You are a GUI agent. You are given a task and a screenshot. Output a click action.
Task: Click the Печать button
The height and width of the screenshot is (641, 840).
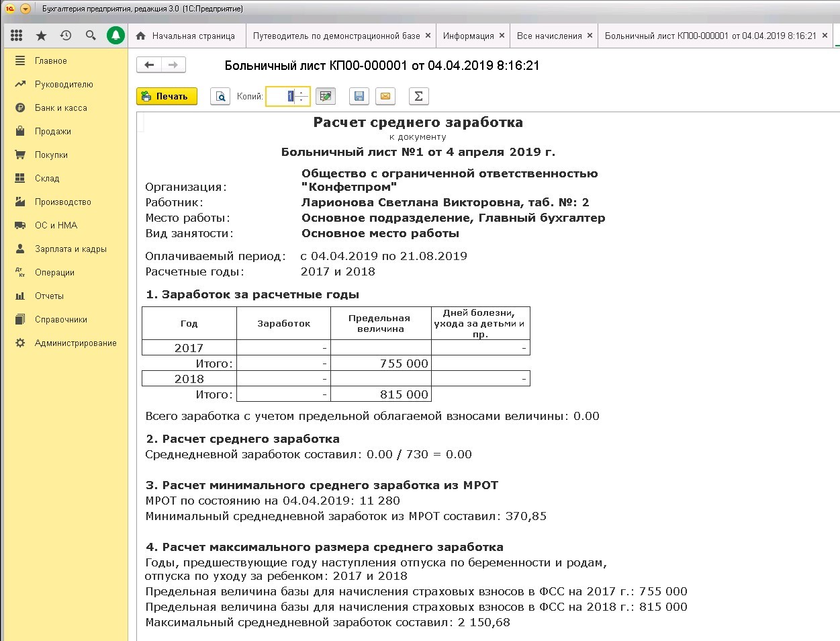(x=167, y=96)
